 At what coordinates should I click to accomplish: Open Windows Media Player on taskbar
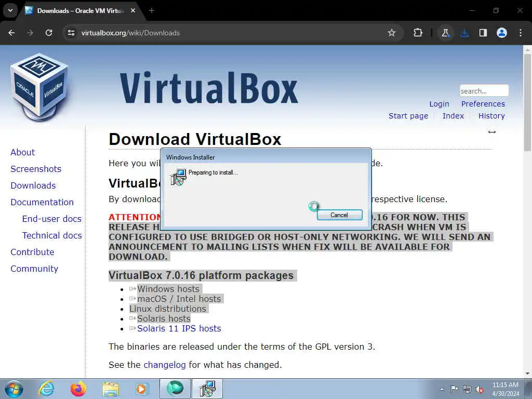pyautogui.click(x=141, y=389)
